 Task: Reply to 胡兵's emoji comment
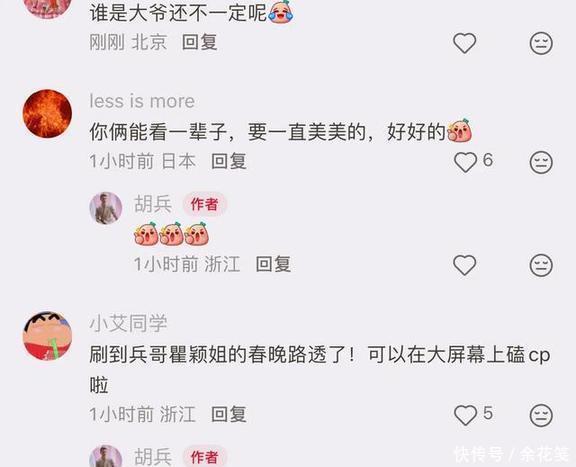[x=273, y=264]
